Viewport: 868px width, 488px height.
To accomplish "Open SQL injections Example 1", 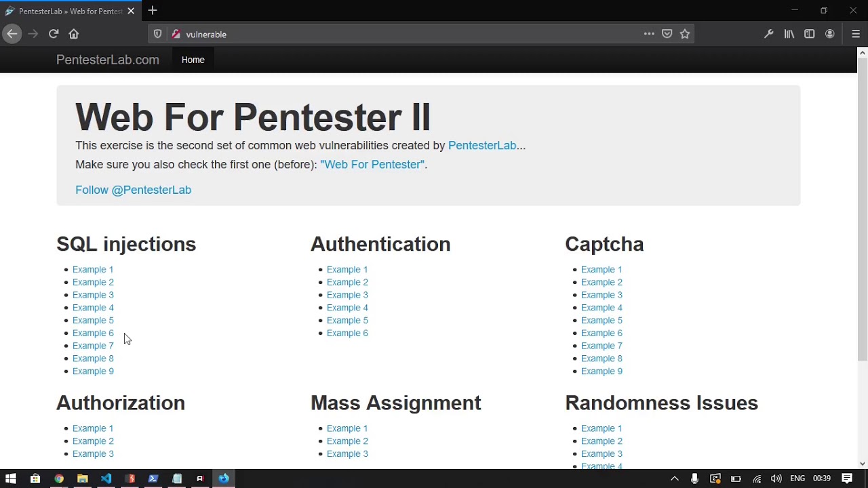I will [x=93, y=270].
